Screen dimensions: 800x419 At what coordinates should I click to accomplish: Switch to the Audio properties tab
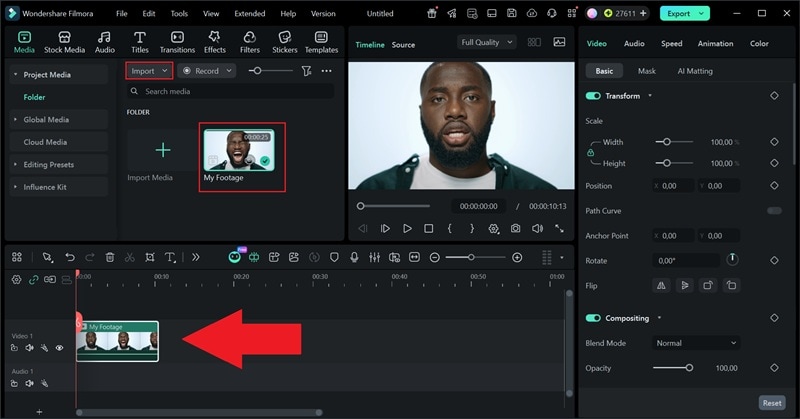634,44
